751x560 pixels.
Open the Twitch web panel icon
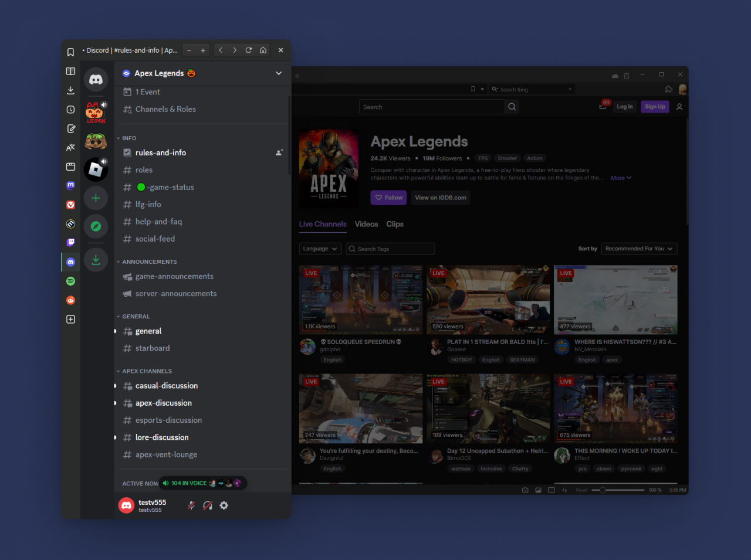(x=70, y=242)
